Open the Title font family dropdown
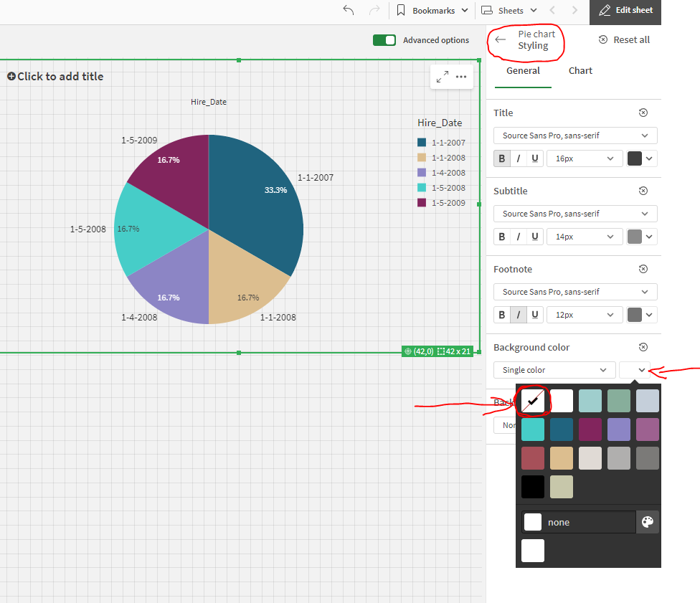Screen dimensions: 700x603 [x=574, y=136]
